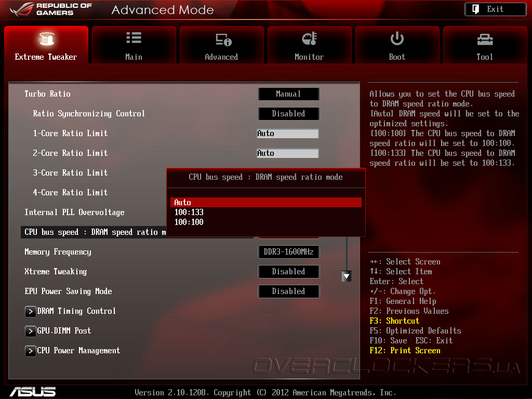Click the 1-Core Ratio Limit input field

click(x=288, y=134)
